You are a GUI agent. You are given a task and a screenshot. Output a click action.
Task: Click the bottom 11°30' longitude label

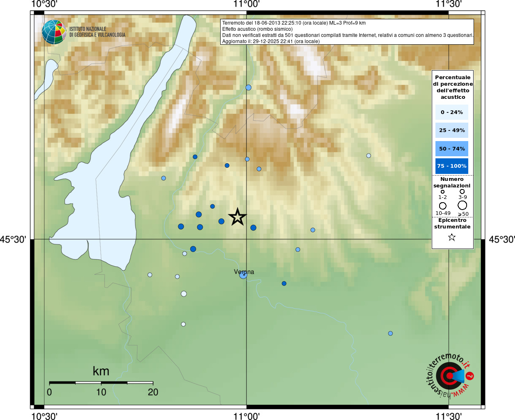click(x=449, y=416)
